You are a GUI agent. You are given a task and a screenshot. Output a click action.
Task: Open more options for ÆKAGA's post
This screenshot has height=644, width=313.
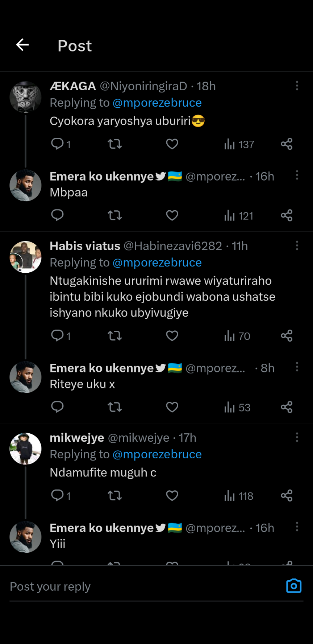pyautogui.click(x=297, y=86)
